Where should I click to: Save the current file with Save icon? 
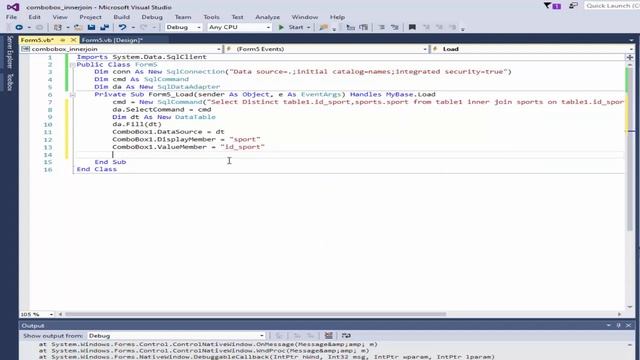(x=91, y=27)
